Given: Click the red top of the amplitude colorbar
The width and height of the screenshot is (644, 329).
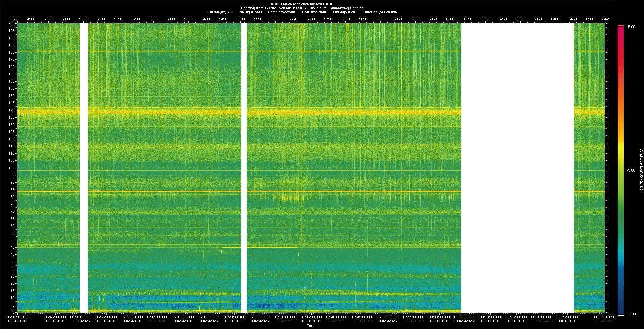Looking at the screenshot, I should coord(620,30).
